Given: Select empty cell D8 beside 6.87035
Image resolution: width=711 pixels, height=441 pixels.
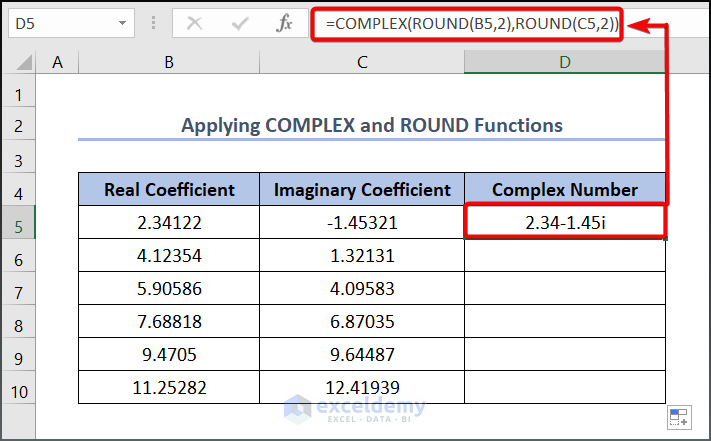Looking at the screenshot, I should point(565,321).
